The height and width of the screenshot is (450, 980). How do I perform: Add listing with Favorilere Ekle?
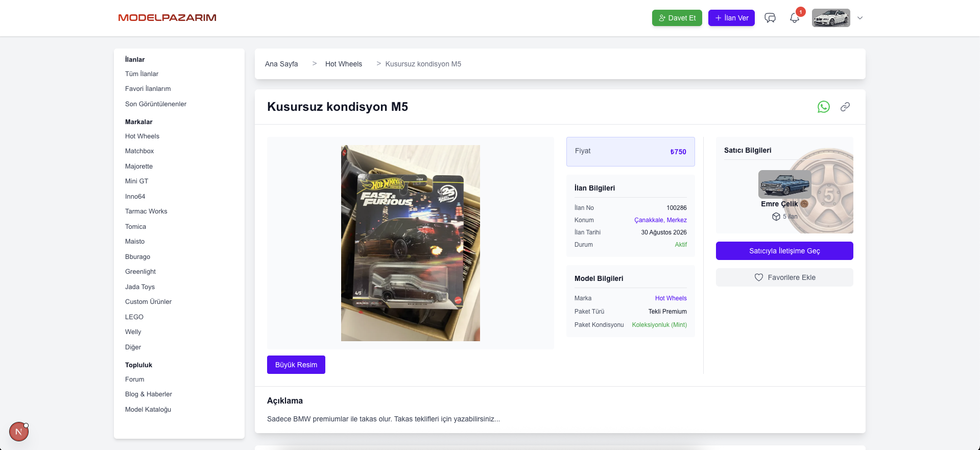[x=784, y=277]
